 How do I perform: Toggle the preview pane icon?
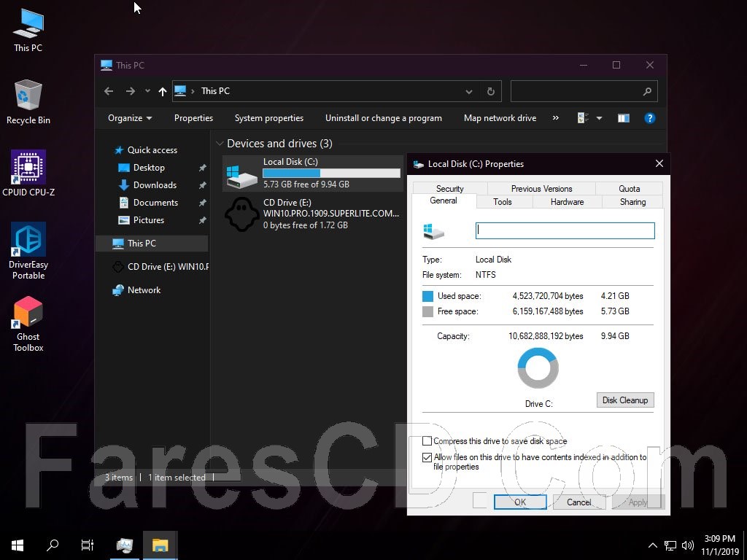[x=624, y=118]
